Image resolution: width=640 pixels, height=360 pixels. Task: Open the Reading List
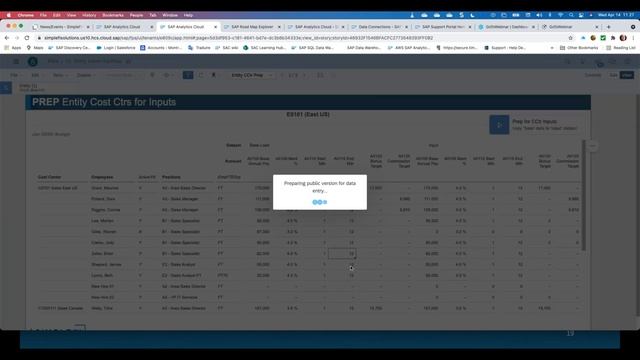pyautogui.click(x=621, y=48)
